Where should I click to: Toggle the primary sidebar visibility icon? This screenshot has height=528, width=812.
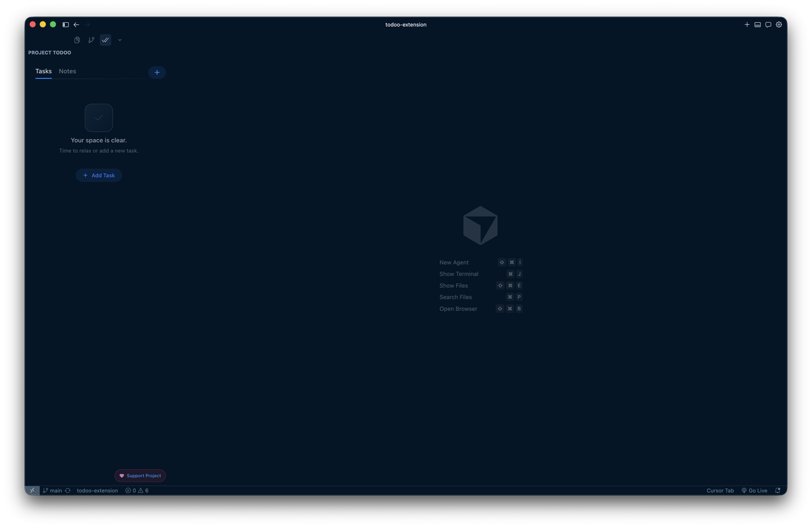[x=65, y=24]
